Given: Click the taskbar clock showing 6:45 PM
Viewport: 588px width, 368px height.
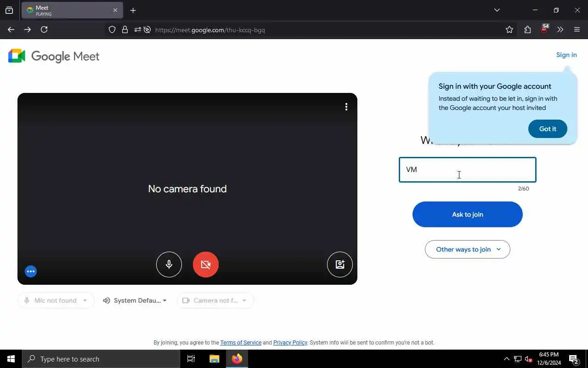Looking at the screenshot, I should click(x=549, y=359).
